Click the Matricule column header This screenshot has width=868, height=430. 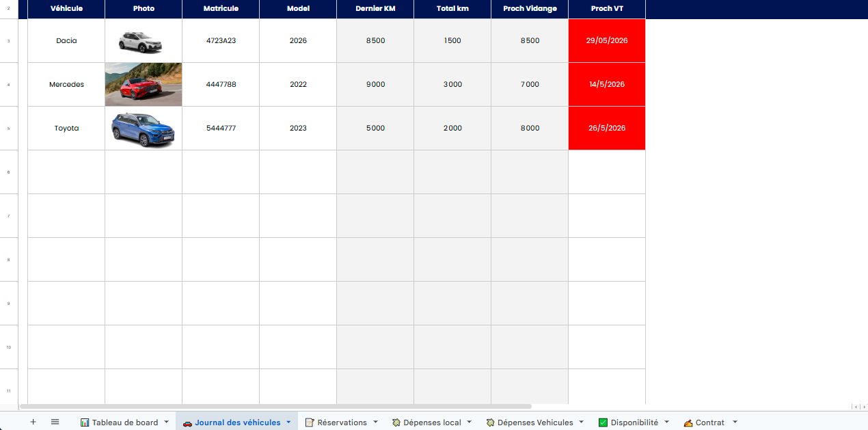tap(221, 9)
